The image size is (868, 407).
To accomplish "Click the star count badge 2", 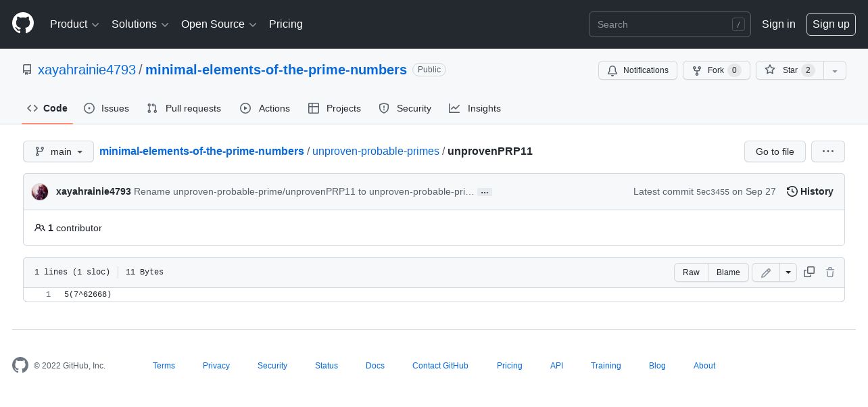I will coord(808,70).
